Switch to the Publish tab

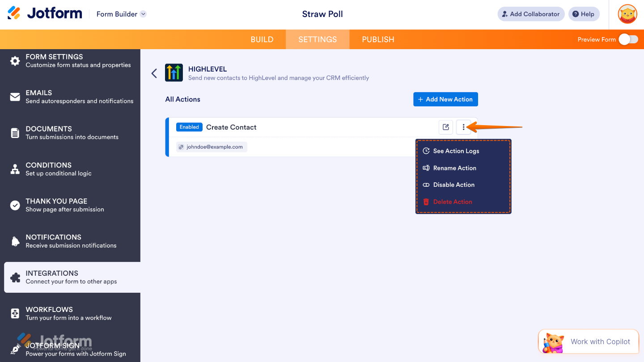(378, 39)
